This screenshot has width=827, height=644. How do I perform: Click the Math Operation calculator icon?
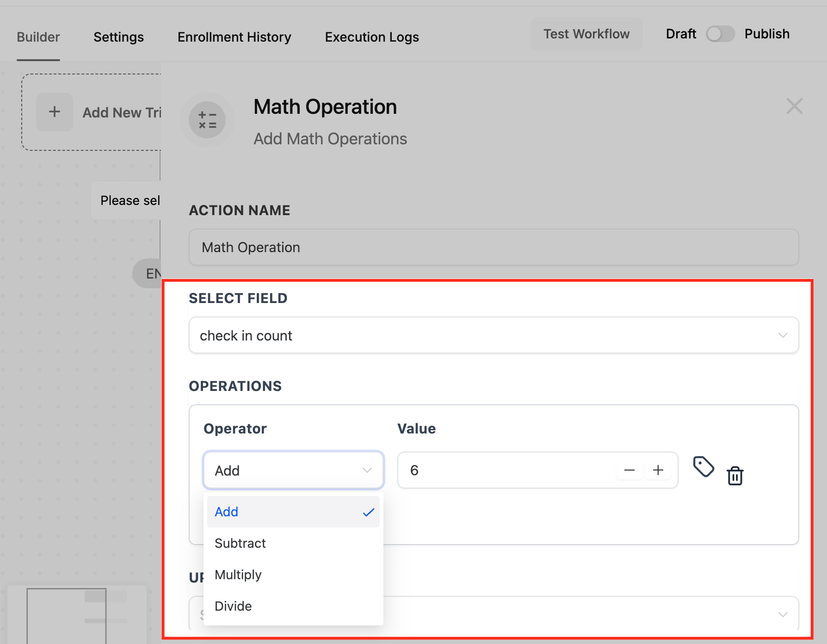[x=207, y=120]
